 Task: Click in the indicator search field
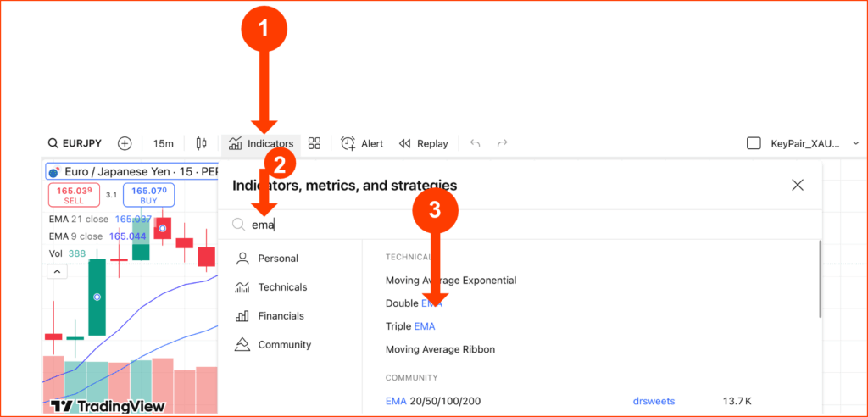click(520, 225)
